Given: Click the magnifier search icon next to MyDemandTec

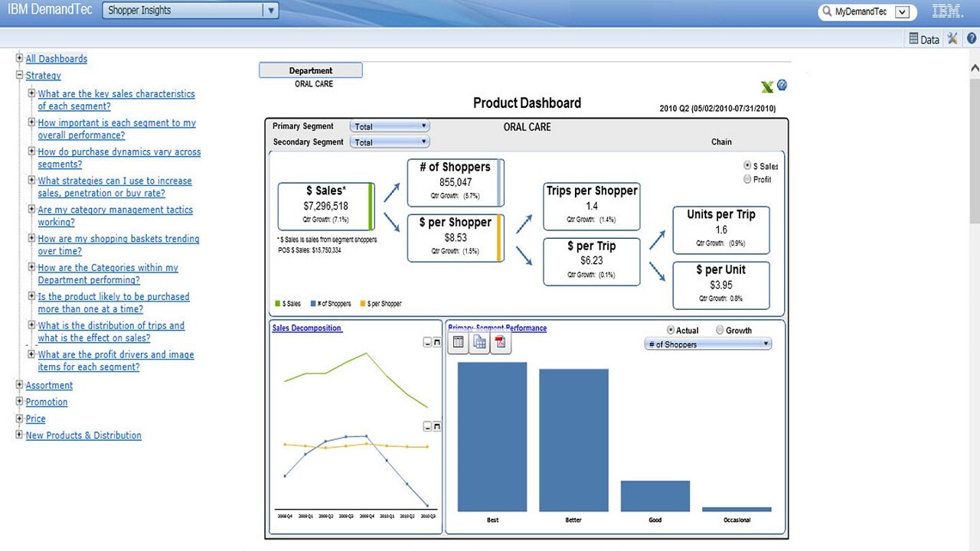Looking at the screenshot, I should [x=827, y=12].
